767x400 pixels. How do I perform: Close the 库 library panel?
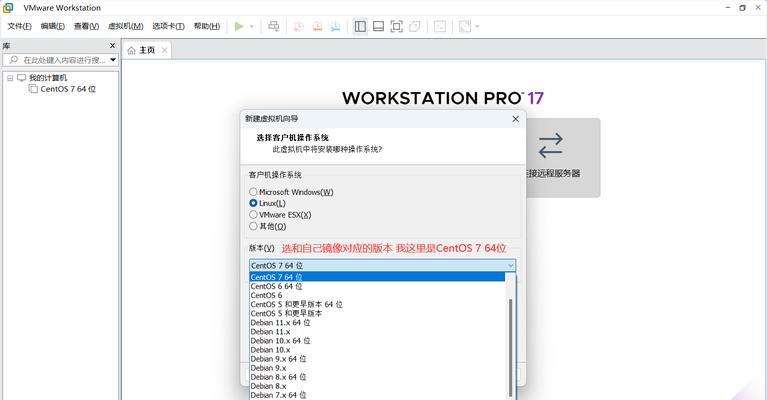pos(113,45)
